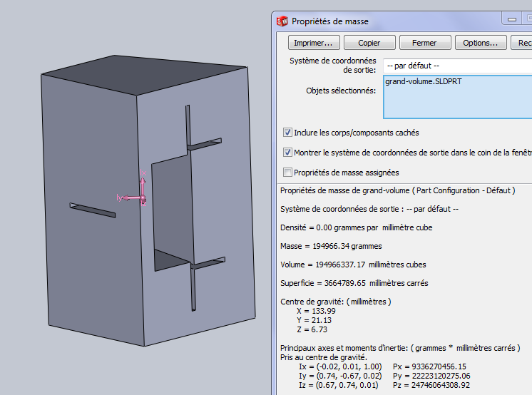Select grand-volume.SLDPRT in selected objects
This screenshot has width=532, height=395.
[x=424, y=81]
